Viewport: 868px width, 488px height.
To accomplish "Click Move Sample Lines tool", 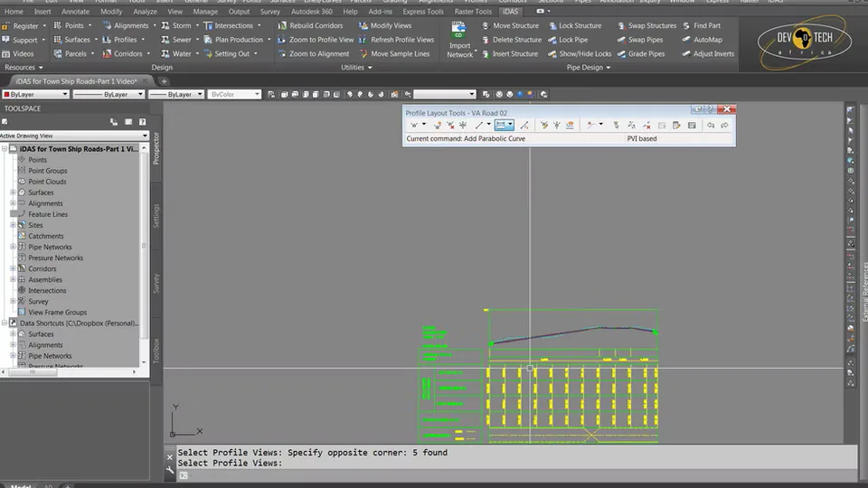I will click(x=394, y=53).
